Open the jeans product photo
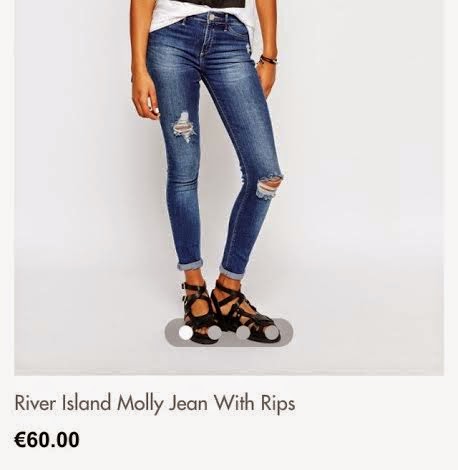Image resolution: width=458 pixels, height=470 pixels. coord(229,187)
